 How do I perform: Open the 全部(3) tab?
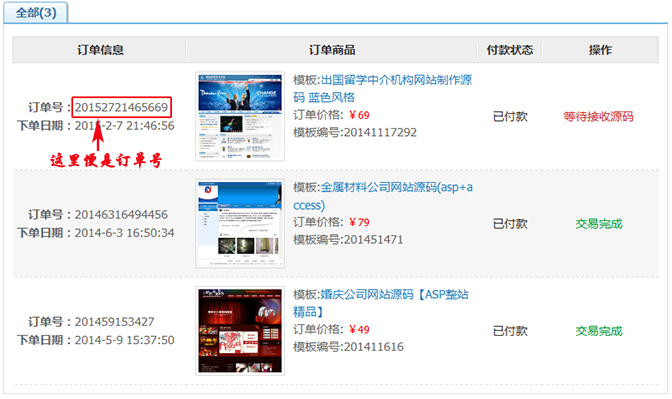[36, 12]
